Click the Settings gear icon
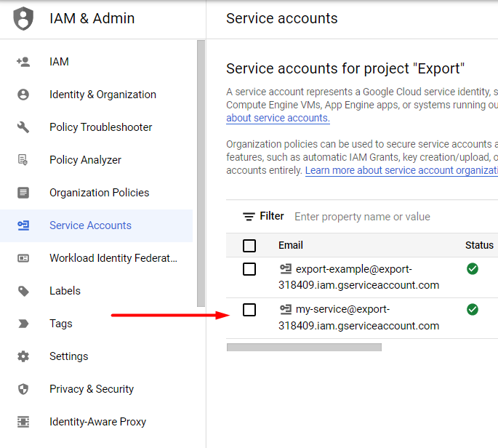The height and width of the screenshot is (448, 498). pos(23,356)
